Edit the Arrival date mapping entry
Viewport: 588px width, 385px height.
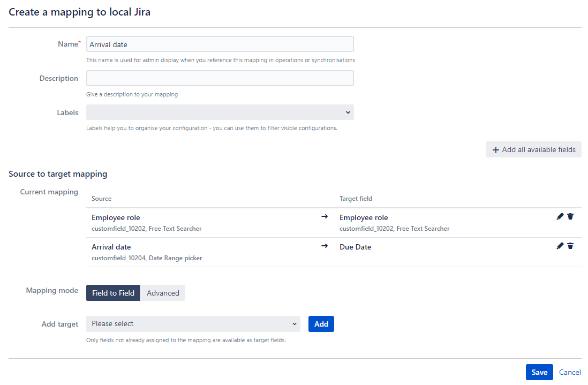pos(560,246)
